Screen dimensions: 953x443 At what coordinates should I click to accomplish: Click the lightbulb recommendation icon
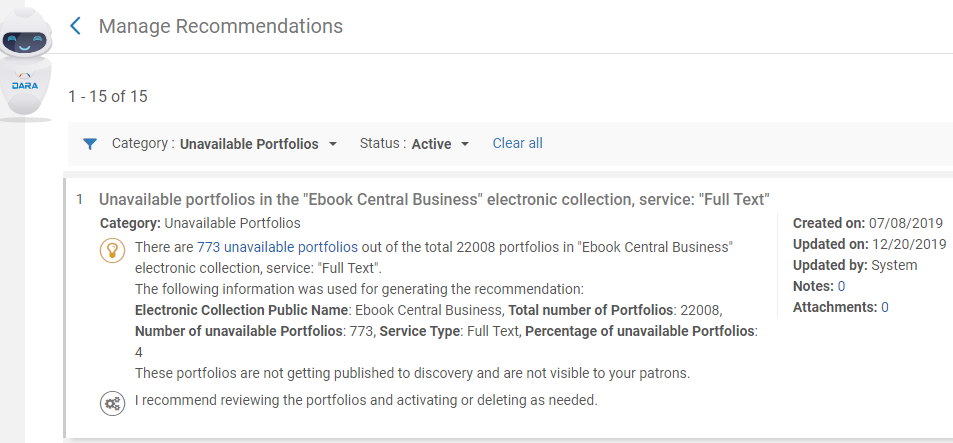click(112, 250)
